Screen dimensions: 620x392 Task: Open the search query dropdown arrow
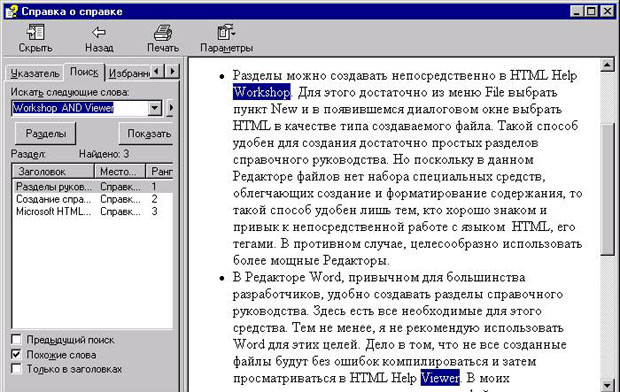[x=155, y=108]
